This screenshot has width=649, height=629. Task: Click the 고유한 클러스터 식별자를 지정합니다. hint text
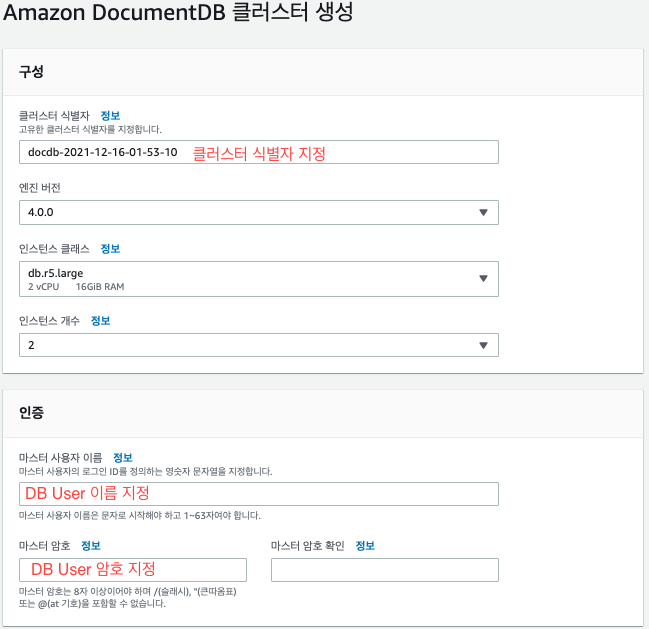point(90,130)
